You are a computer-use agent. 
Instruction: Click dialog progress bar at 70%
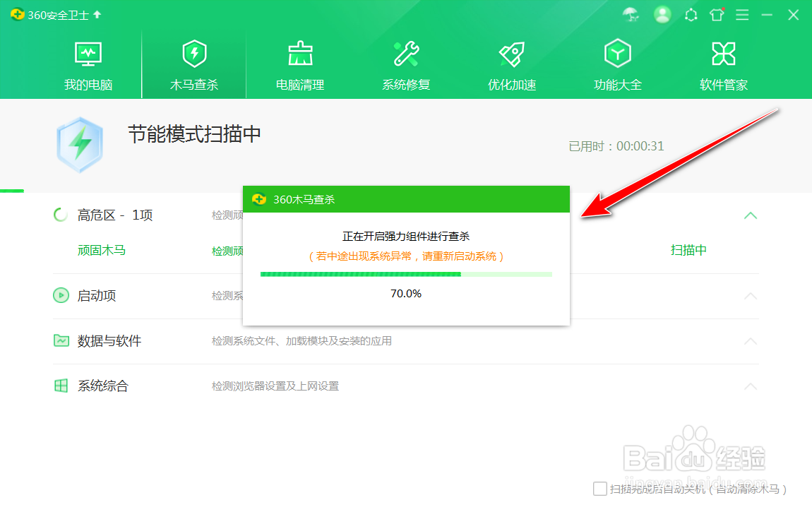406,275
